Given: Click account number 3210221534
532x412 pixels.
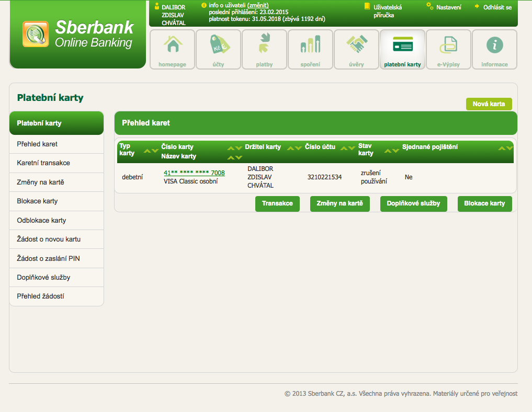Looking at the screenshot, I should (325, 177).
